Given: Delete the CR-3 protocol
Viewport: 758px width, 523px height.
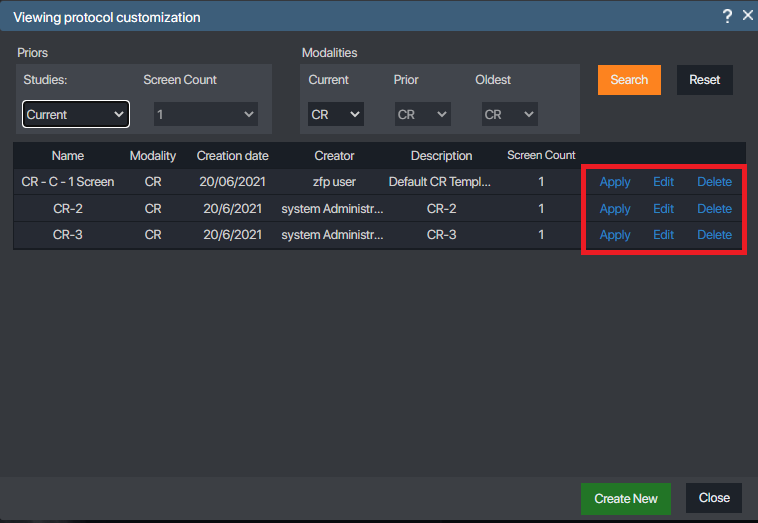Looking at the screenshot, I should point(714,235).
